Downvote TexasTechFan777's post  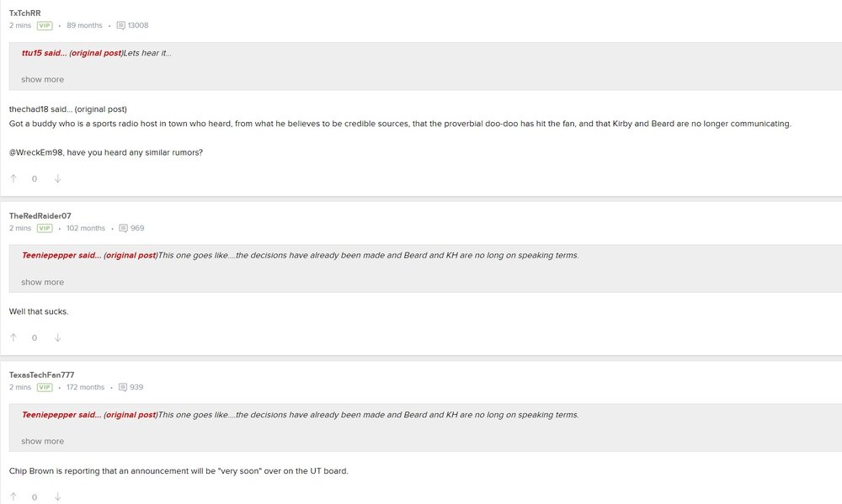[x=57, y=496]
